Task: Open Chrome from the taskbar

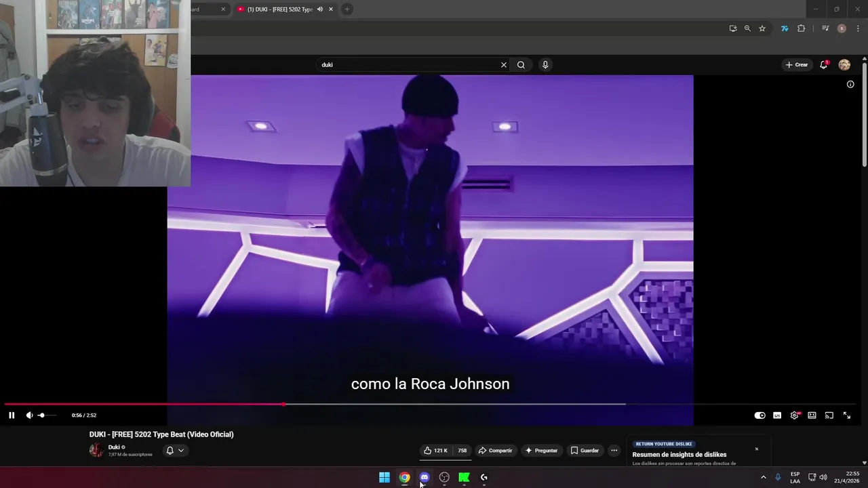Action: point(404,477)
